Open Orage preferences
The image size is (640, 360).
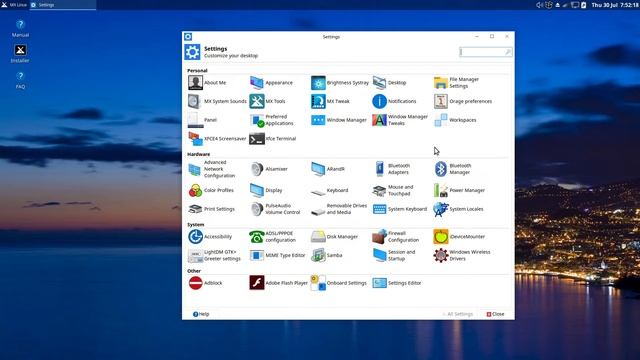click(x=463, y=101)
